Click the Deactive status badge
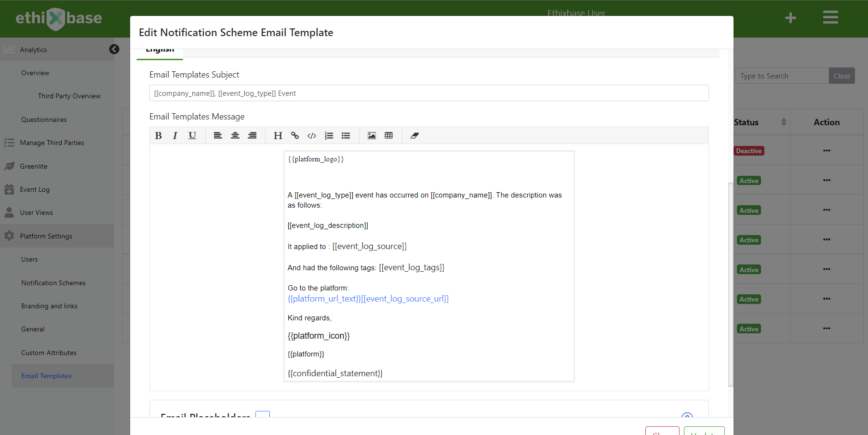The image size is (868, 435). [x=749, y=151]
